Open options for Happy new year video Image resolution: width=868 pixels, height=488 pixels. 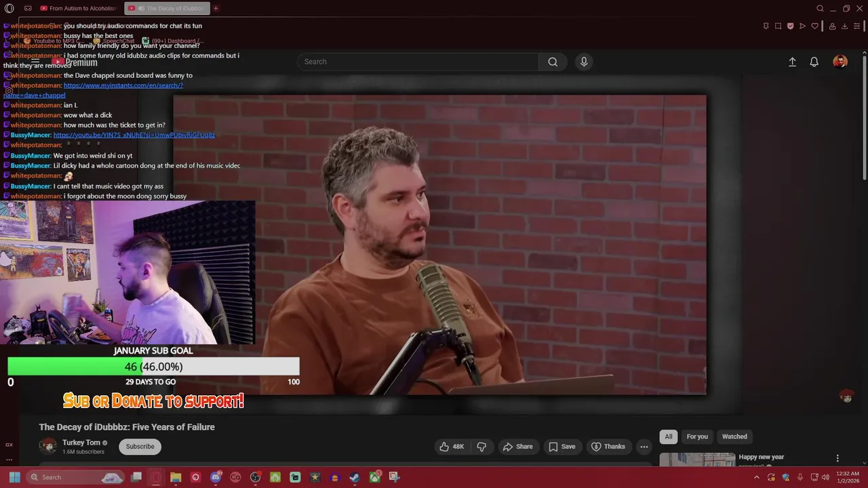coord(837,458)
